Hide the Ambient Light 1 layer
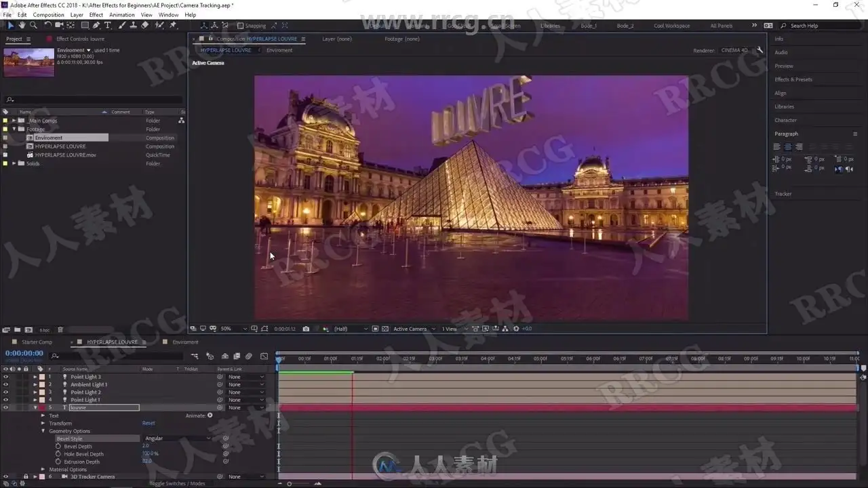This screenshot has height=488, width=868. point(5,384)
